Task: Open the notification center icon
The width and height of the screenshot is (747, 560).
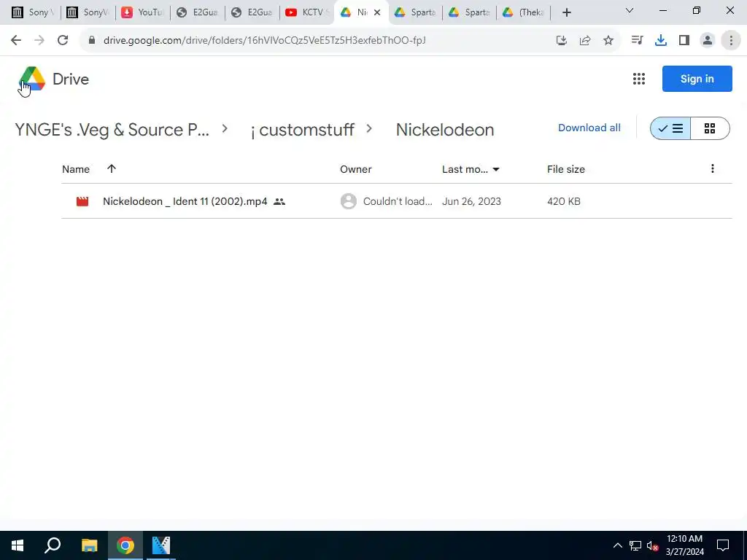Action: tap(723, 545)
